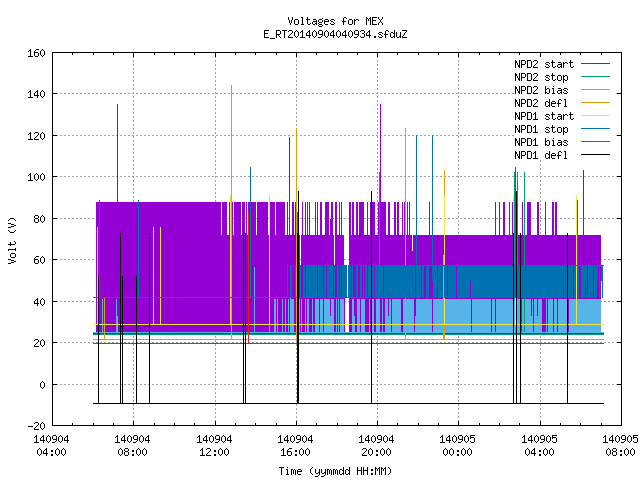Click the NPD2 defl orange legend line

[x=595, y=103]
